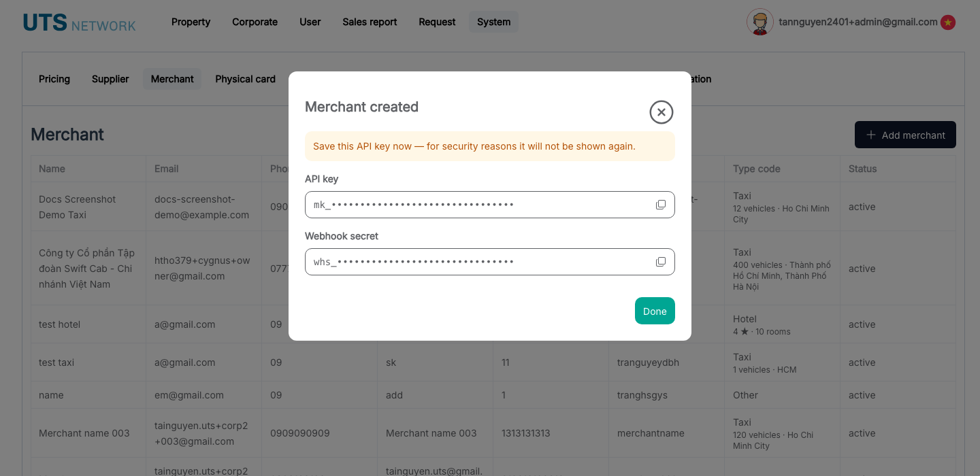Screen dimensions: 980x476
Task: Click the add cell in name row
Action: click(394, 395)
